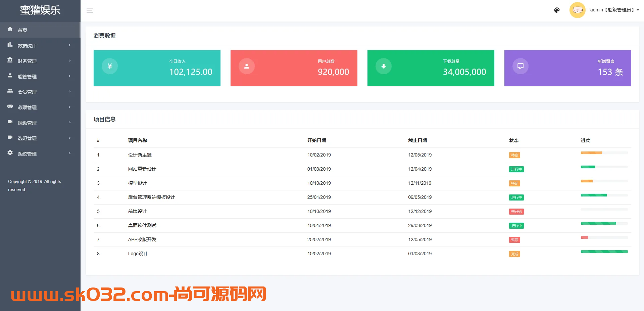Click the person icon for 超管管理

tap(10, 76)
